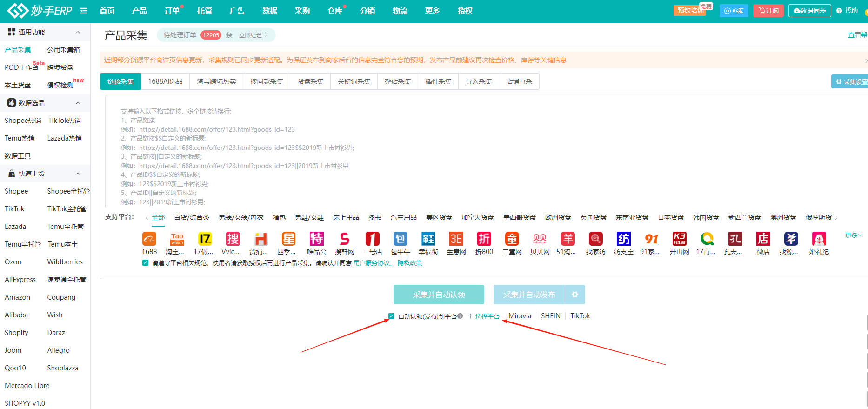Select the 男装/女装/内衣 category filter
868x409 pixels.
tap(241, 217)
